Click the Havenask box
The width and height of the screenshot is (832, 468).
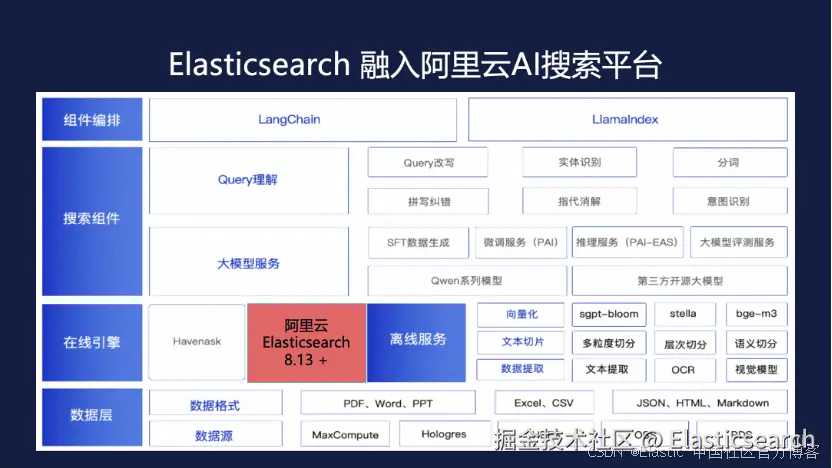(197, 342)
